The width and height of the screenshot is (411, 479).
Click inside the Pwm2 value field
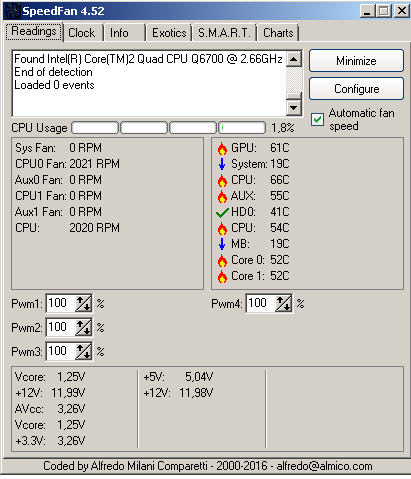pyautogui.click(x=61, y=327)
